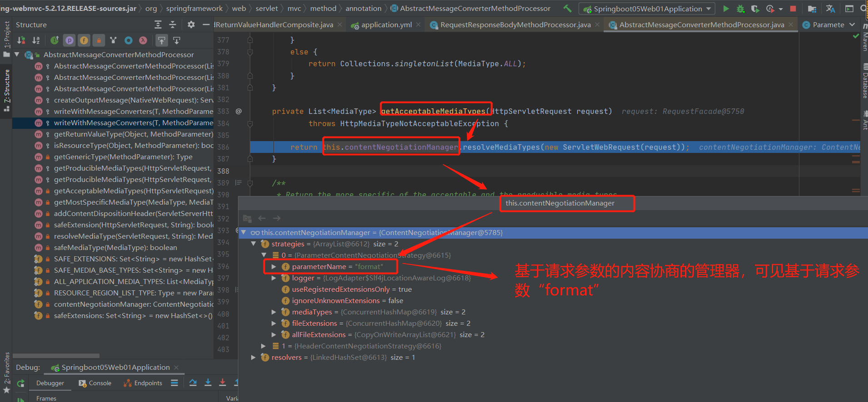
Task: Click the evaluate popup back arrow
Action: click(262, 218)
